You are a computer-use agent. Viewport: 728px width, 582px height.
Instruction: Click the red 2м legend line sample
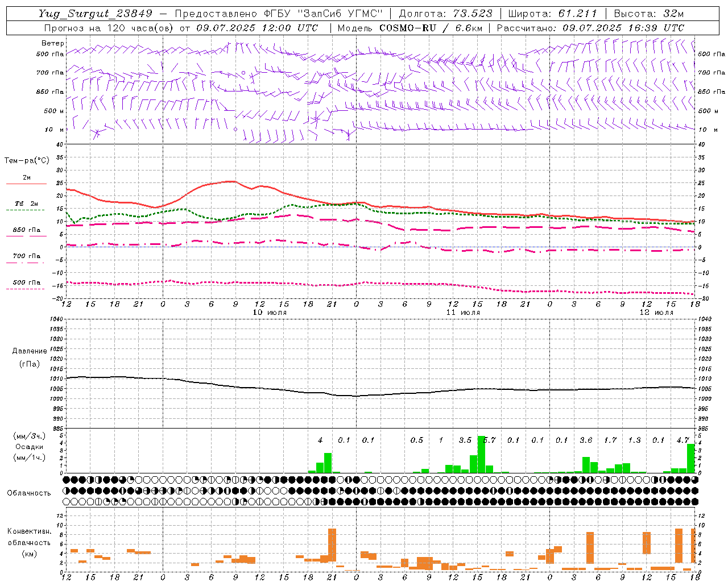[26, 184]
